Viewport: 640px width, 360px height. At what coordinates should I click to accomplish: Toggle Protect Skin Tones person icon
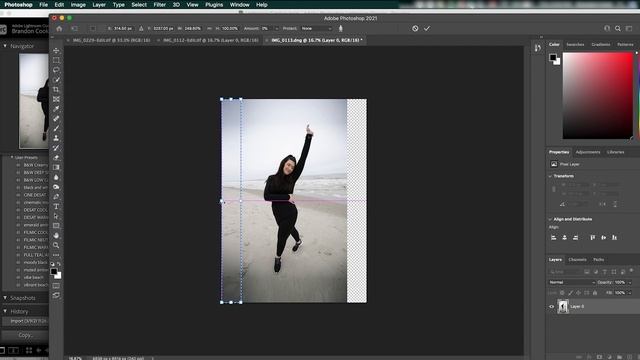(x=340, y=29)
